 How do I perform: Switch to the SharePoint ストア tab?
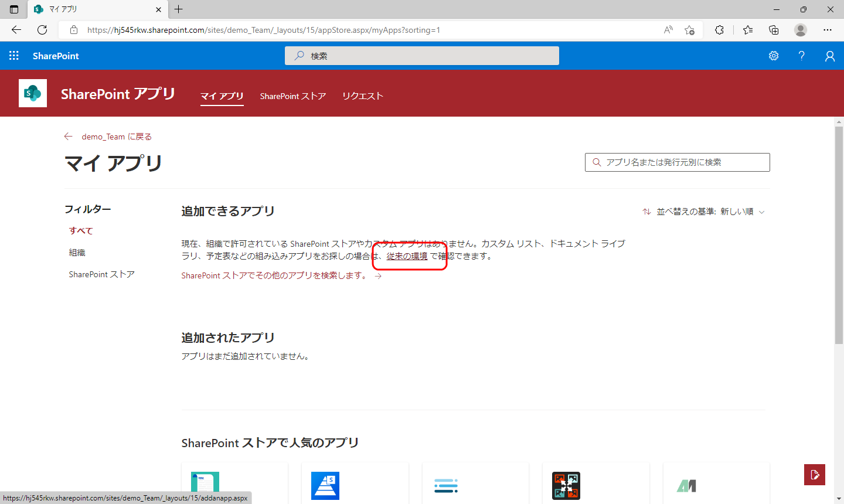[x=293, y=96]
